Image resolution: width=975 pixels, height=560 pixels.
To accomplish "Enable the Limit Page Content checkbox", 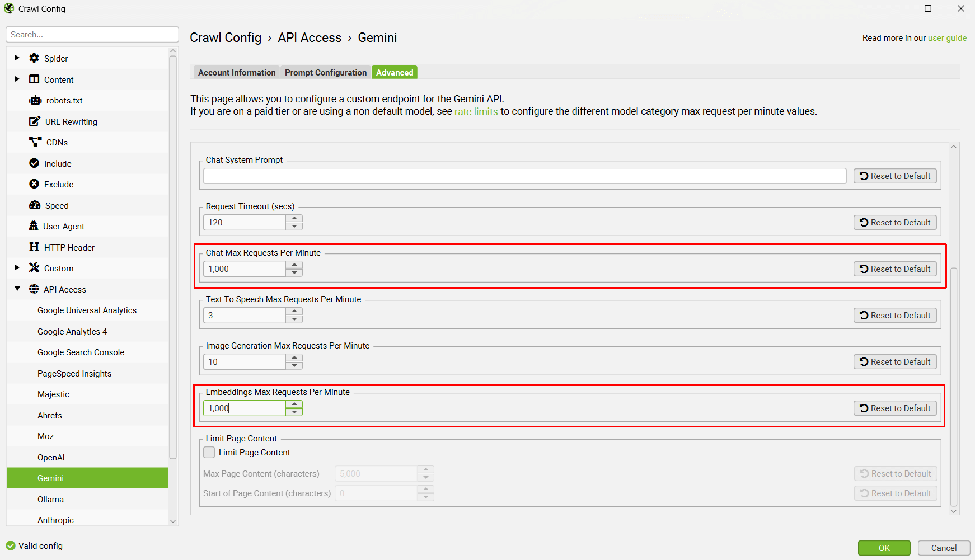I will click(x=209, y=452).
